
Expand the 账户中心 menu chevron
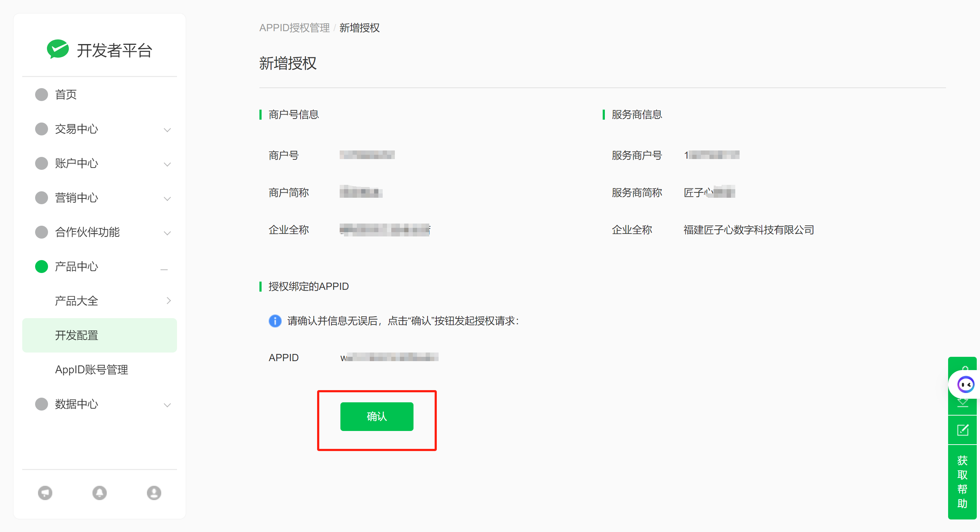tap(167, 164)
